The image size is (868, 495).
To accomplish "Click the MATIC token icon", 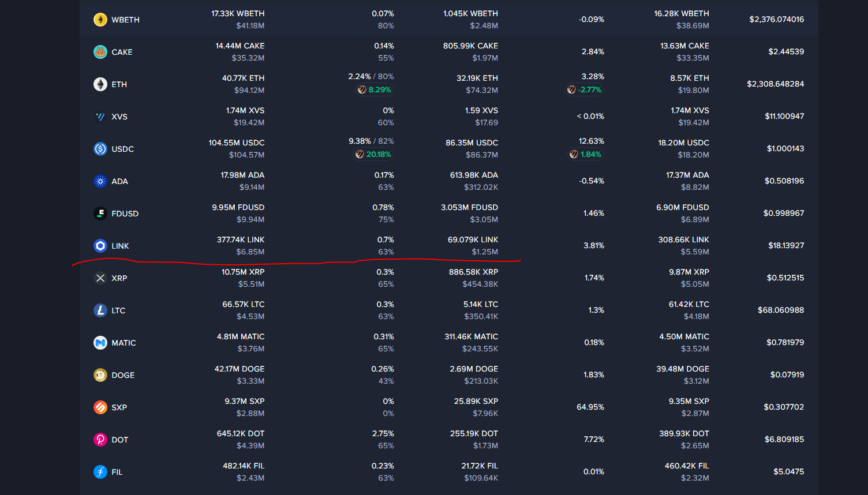I will click(x=100, y=343).
